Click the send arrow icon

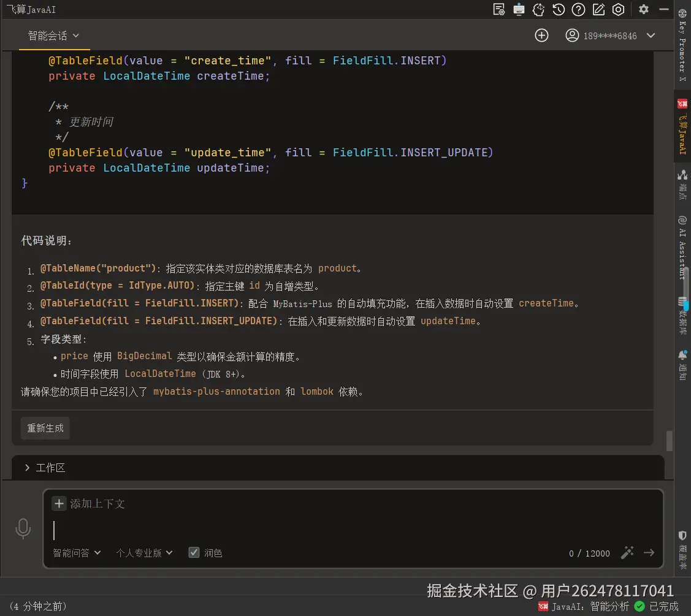tap(649, 552)
